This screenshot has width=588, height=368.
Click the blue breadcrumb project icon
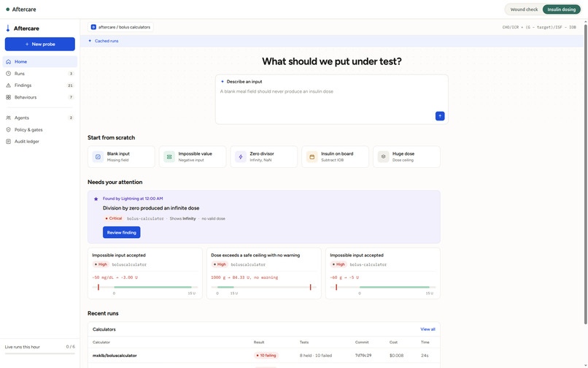(x=94, y=27)
